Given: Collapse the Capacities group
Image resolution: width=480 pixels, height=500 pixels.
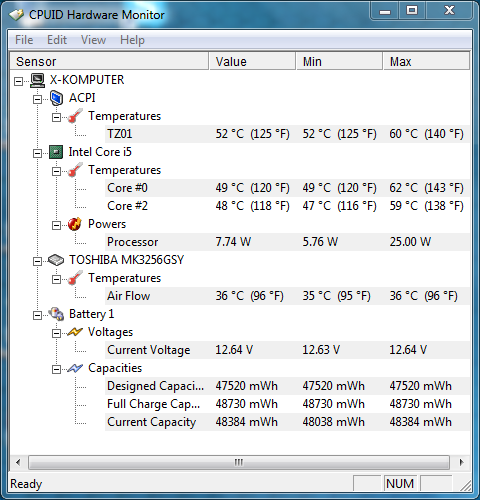Looking at the screenshot, I should point(57,369).
